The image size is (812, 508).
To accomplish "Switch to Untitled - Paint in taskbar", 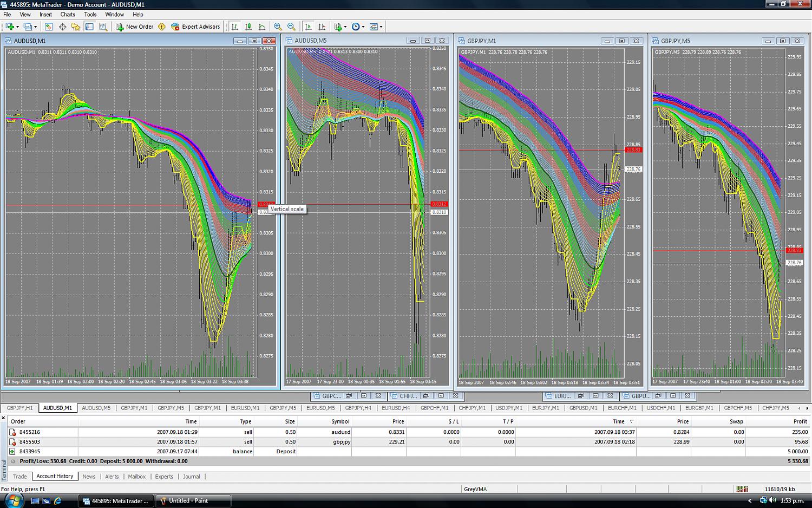I will [x=193, y=501].
